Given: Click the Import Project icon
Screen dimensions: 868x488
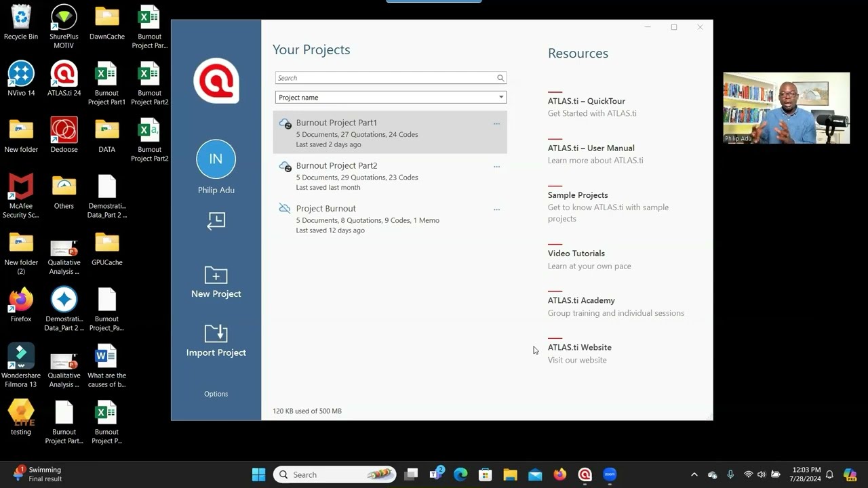Looking at the screenshot, I should pos(216,333).
